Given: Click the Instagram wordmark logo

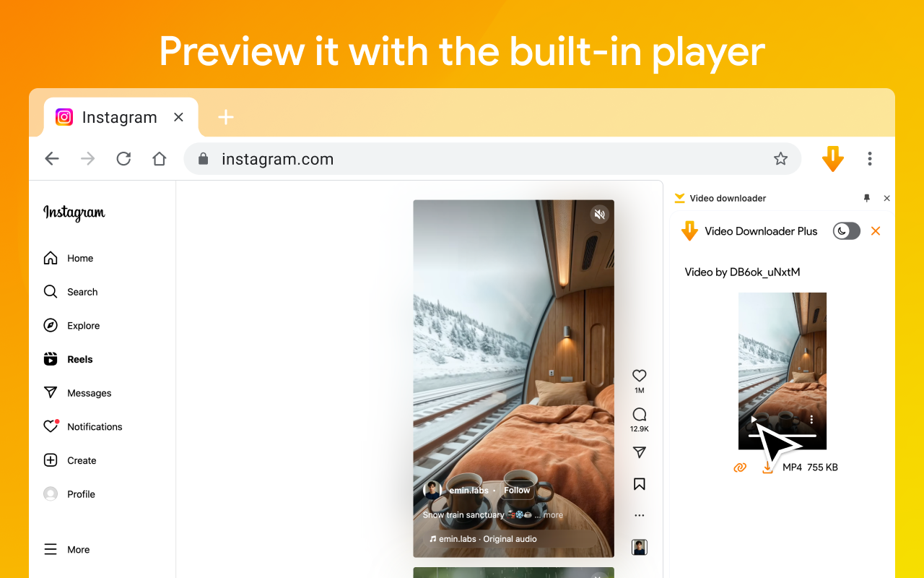Looking at the screenshot, I should (x=74, y=212).
